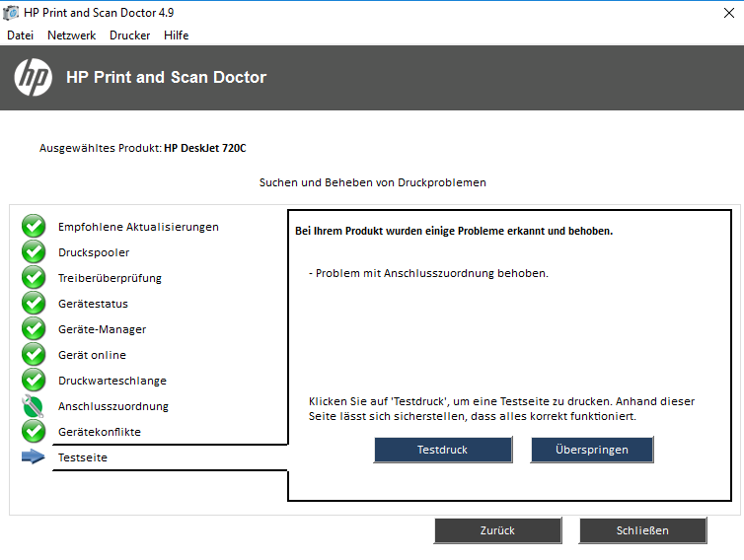744x560 pixels.
Task: Click green check next to Gerät online
Action: tap(34, 354)
